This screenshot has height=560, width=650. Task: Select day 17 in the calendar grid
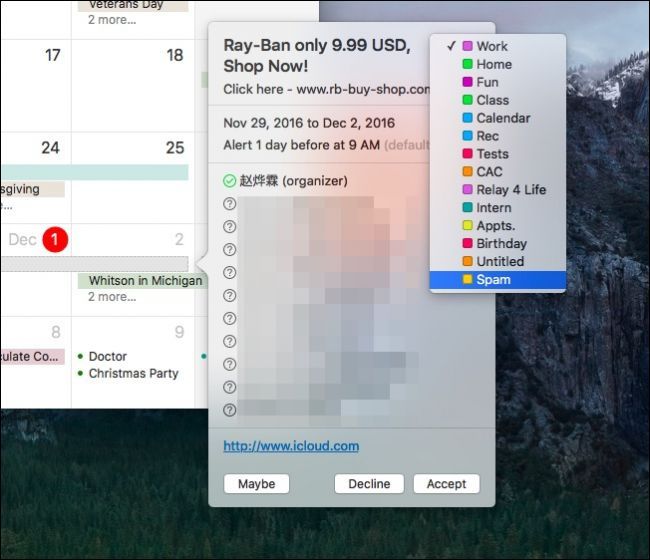[x=53, y=55]
